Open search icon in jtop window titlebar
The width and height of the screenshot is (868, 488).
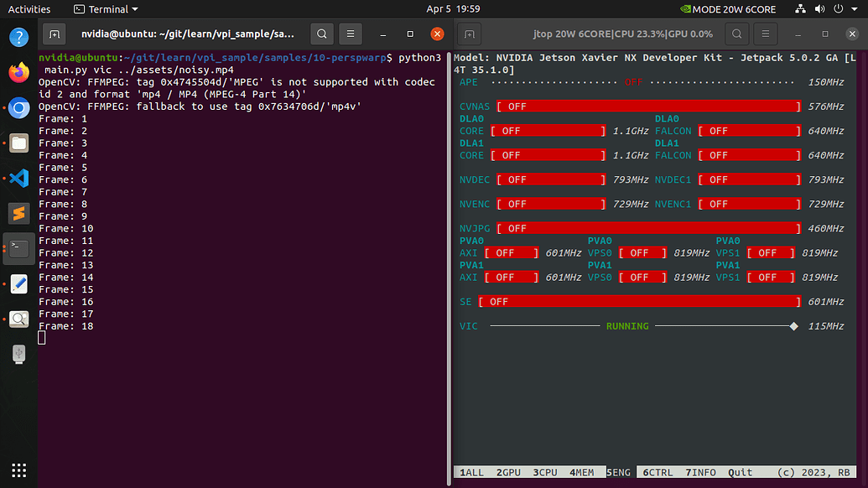tap(736, 34)
